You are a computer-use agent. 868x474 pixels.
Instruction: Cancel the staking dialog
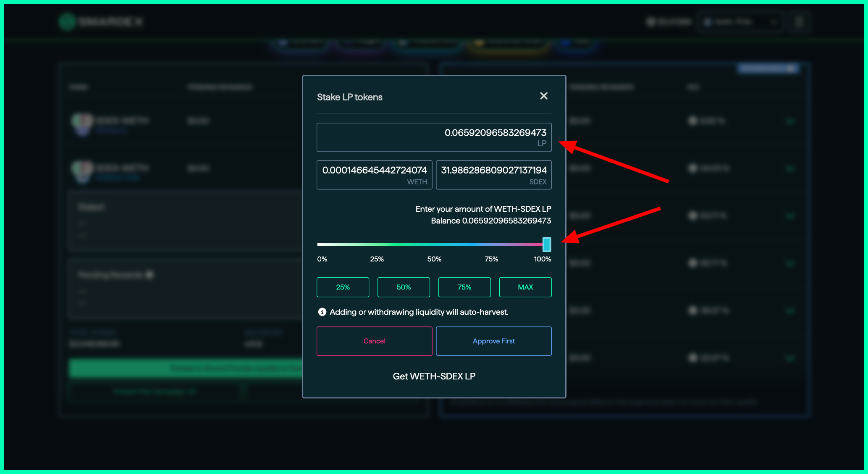coord(374,341)
